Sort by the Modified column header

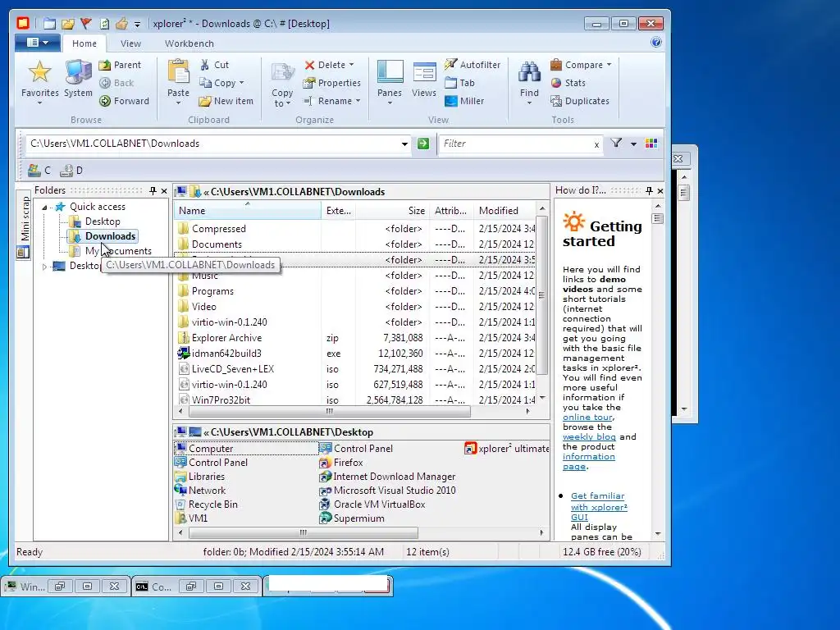coord(504,211)
